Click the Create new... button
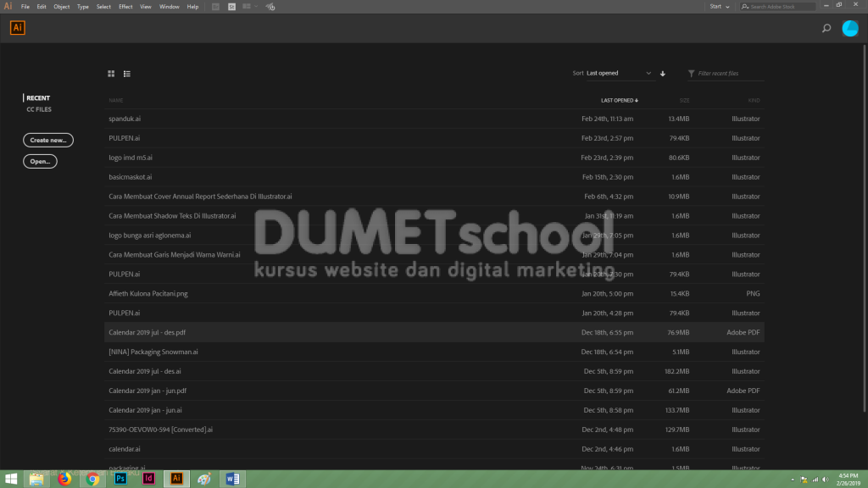Screen dimensions: 868x488 coord(48,140)
